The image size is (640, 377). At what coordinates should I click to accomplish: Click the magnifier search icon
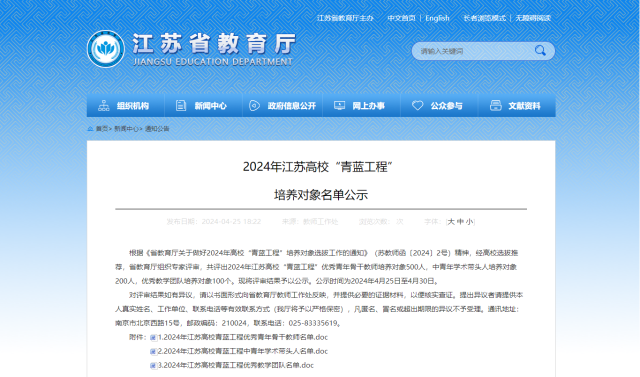[x=540, y=51]
